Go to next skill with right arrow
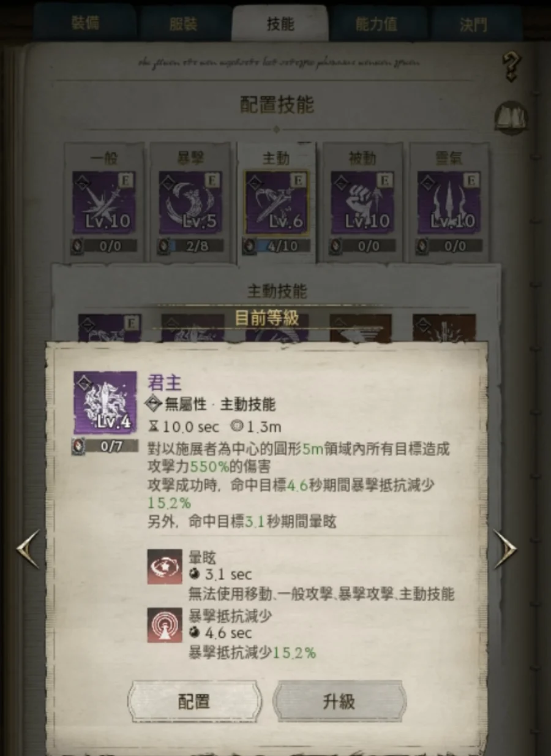The height and width of the screenshot is (756, 551). [x=506, y=549]
